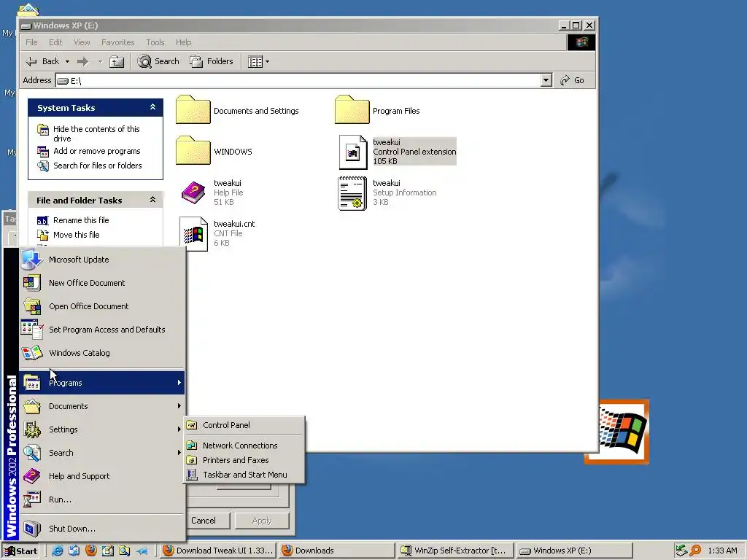Click the Back arrow icon in Explorer
Screen dimensions: 747x560
tap(31, 61)
